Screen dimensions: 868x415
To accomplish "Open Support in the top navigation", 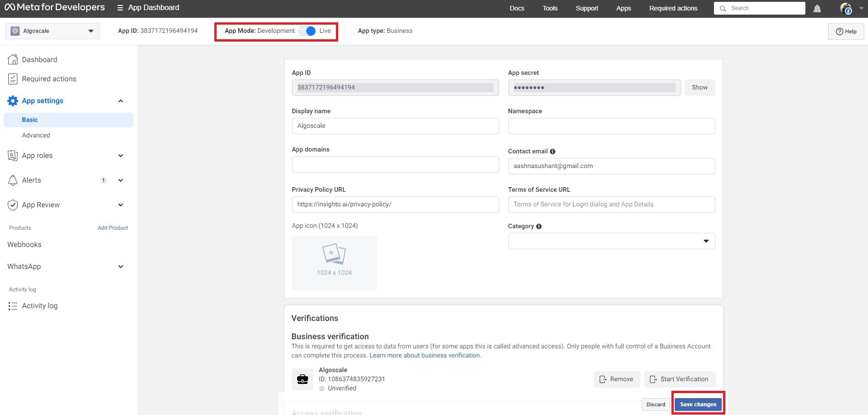I will click(587, 8).
